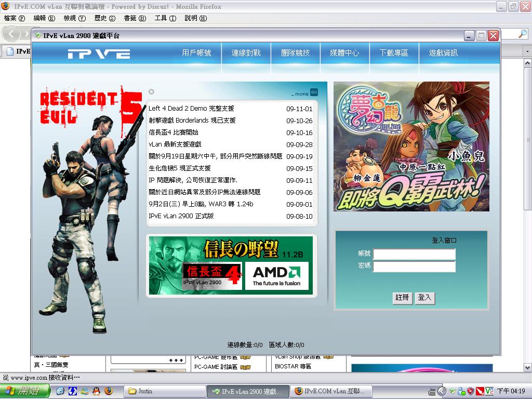
Task: Click the 帳號 account input field
Action: click(414, 254)
